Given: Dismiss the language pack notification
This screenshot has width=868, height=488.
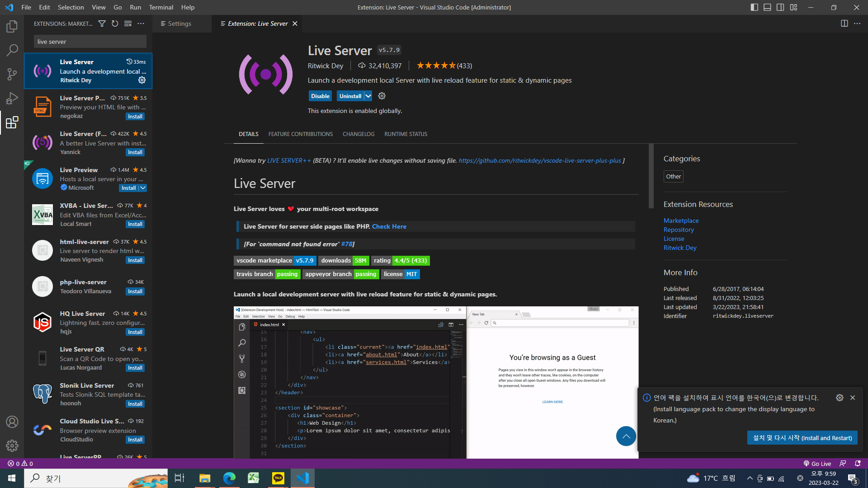Looking at the screenshot, I should coord(853,398).
